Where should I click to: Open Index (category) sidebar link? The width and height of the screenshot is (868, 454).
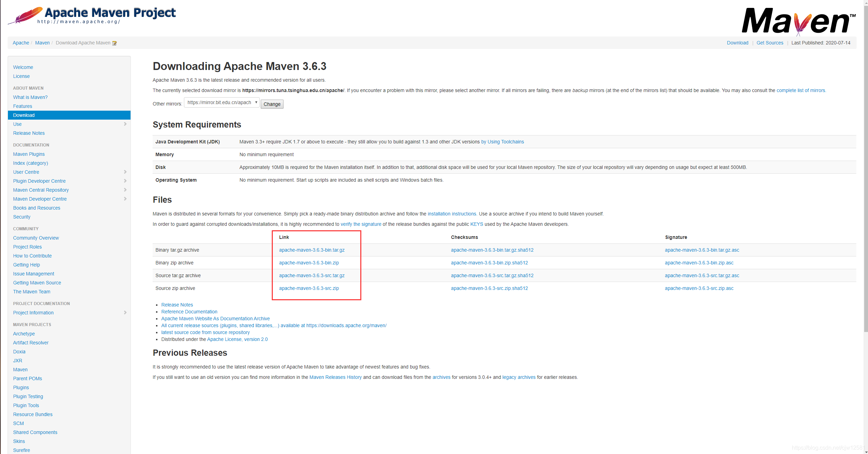point(31,163)
